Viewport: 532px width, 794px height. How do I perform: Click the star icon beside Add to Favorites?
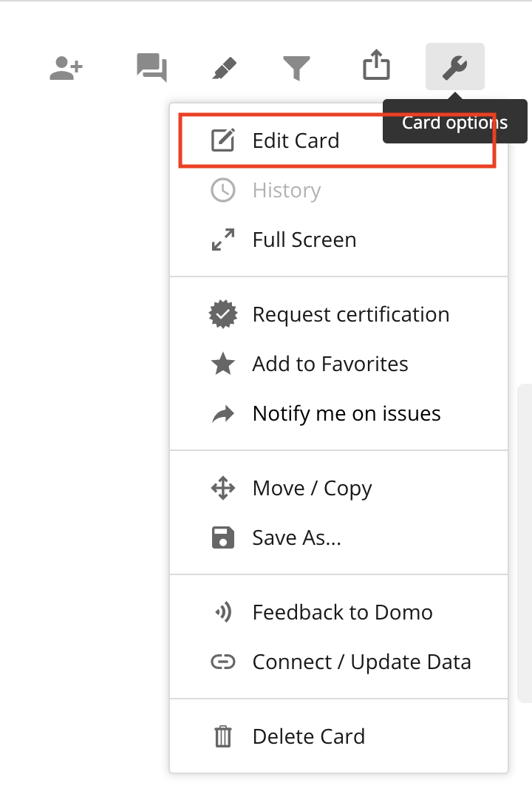(x=222, y=364)
